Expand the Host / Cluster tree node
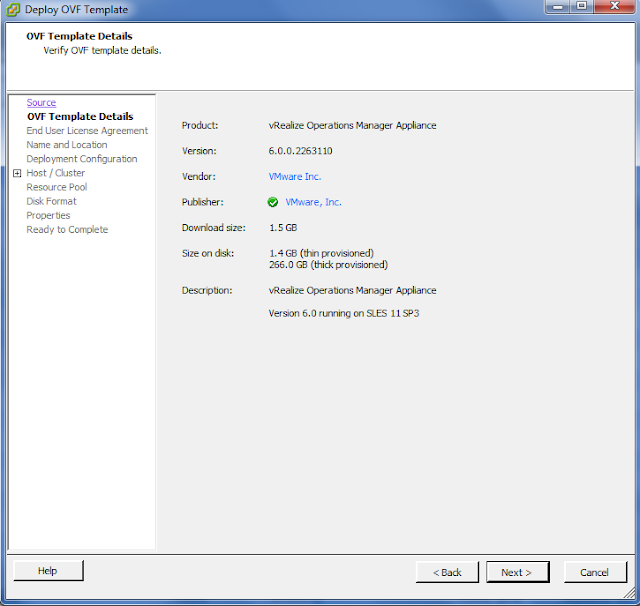640x606 pixels. pyautogui.click(x=17, y=173)
